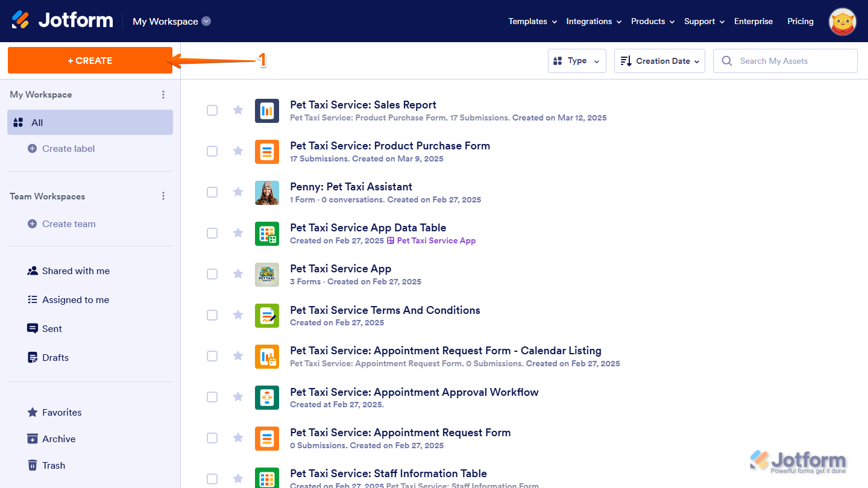Select the Sales Report checkbox
This screenshot has height=488, width=868.
tap(212, 110)
